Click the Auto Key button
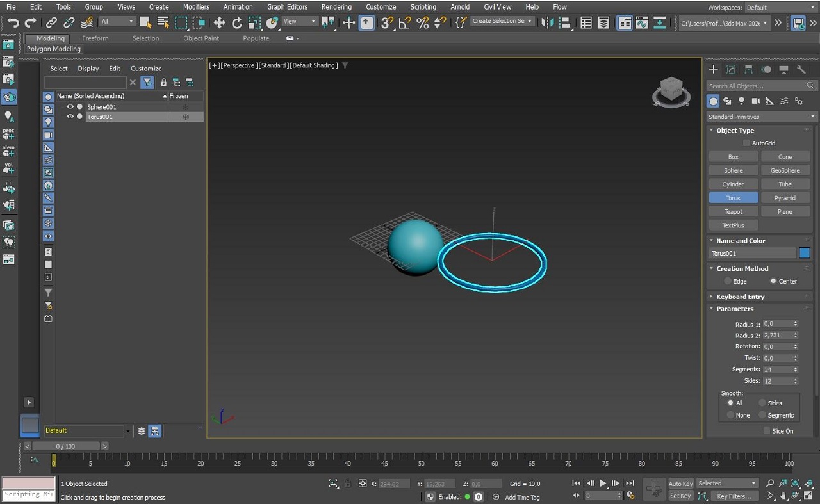This screenshot has height=504, width=820. pos(680,484)
